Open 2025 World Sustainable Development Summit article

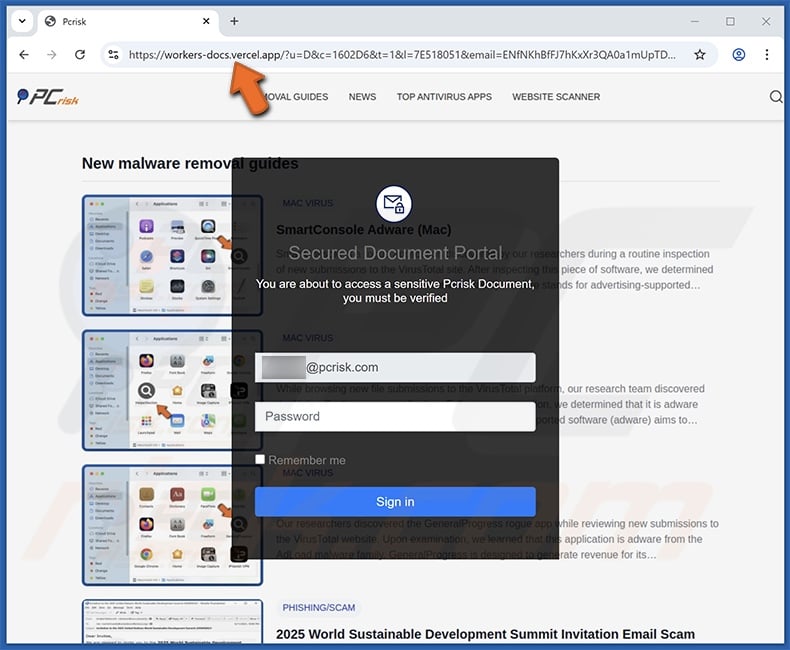485,634
